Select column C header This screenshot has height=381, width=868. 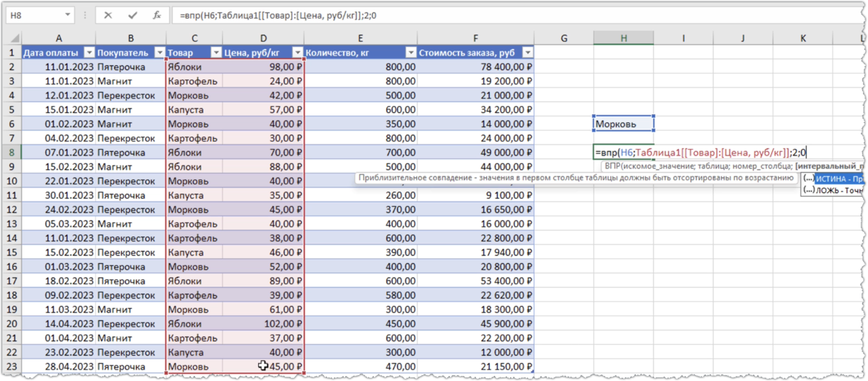tap(194, 39)
